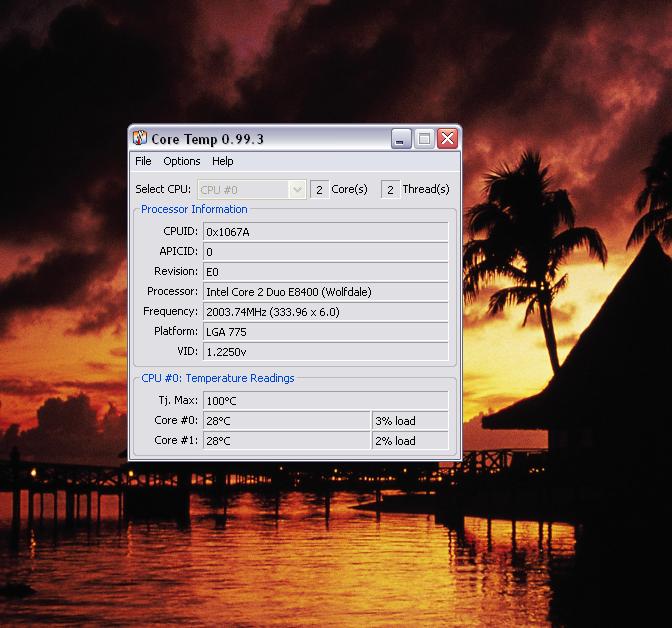Image resolution: width=672 pixels, height=628 pixels.
Task: Maximize the Core Temp window
Action: point(424,138)
